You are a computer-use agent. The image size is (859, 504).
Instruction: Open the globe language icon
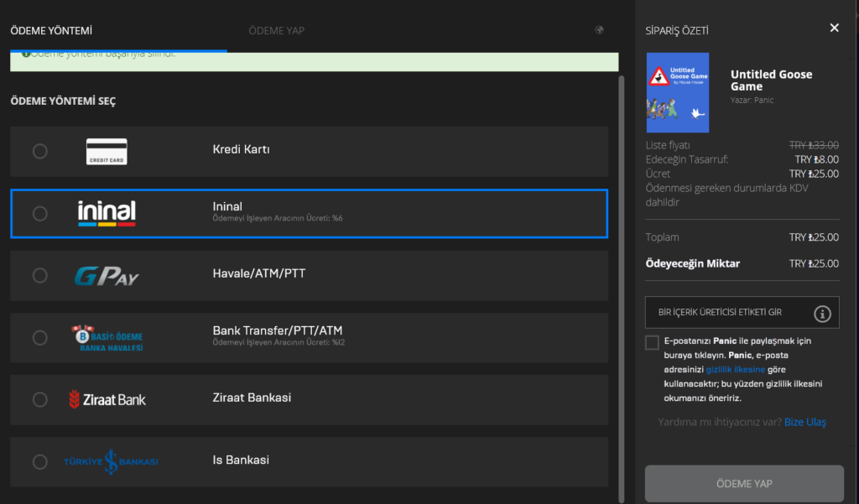[x=599, y=30]
